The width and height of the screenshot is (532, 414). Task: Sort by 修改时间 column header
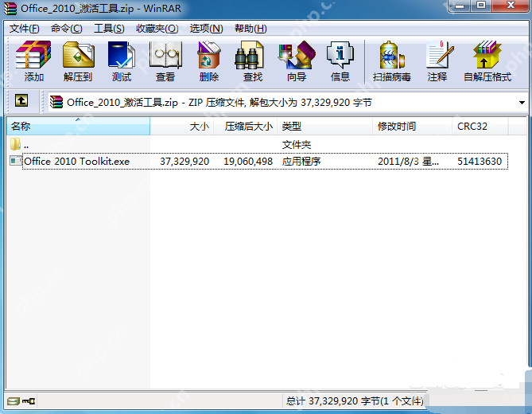click(397, 127)
